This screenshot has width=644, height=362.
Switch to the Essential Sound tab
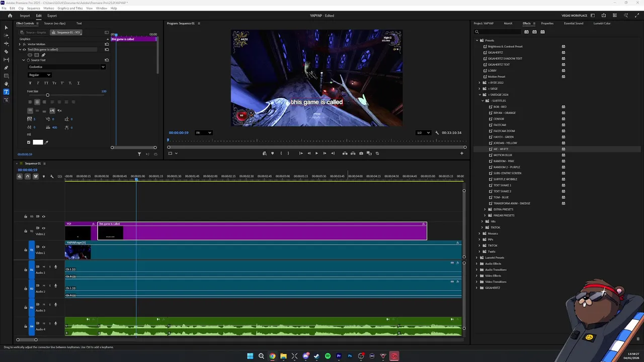point(574,23)
